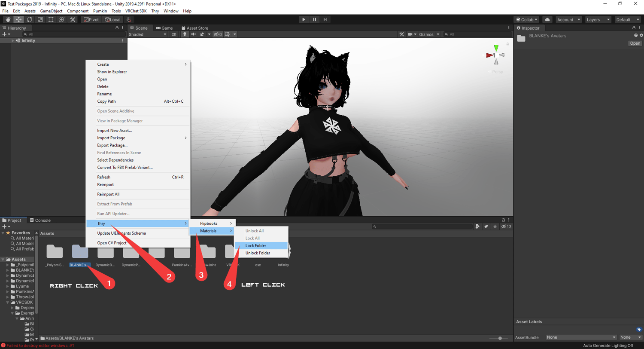Viewport: 644px width, 349px height.
Task: Open the scene camera settings icon
Action: coord(410,34)
